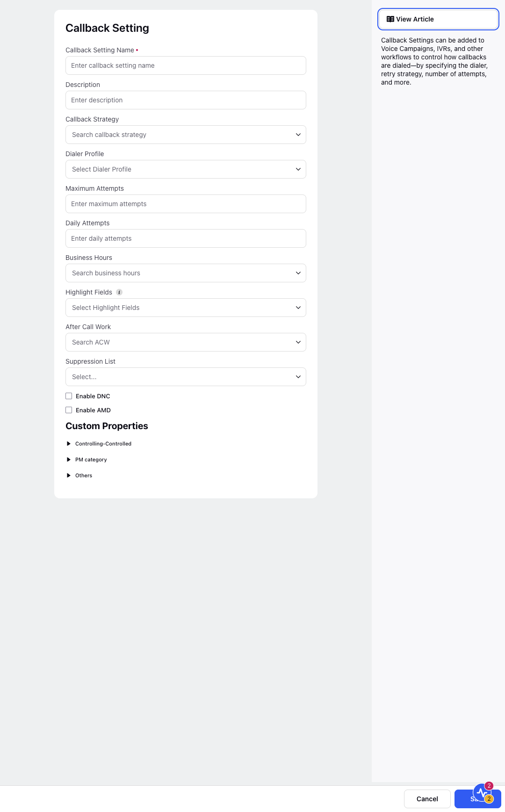This screenshot has height=812, width=505.
Task: Click the Dialer Profile chevron arrow
Action: click(x=298, y=169)
